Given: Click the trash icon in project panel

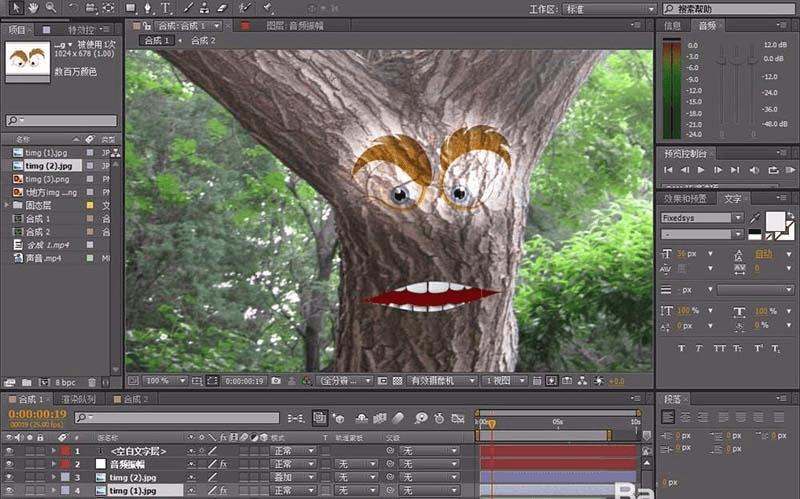Looking at the screenshot, I should pos(91,382).
